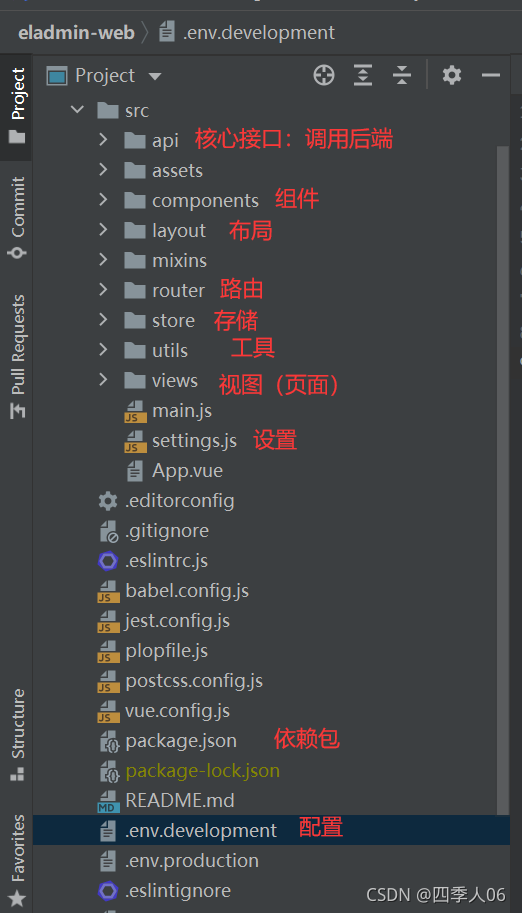522x913 pixels.
Task: Select .editorconfig file name
Action: click(179, 501)
